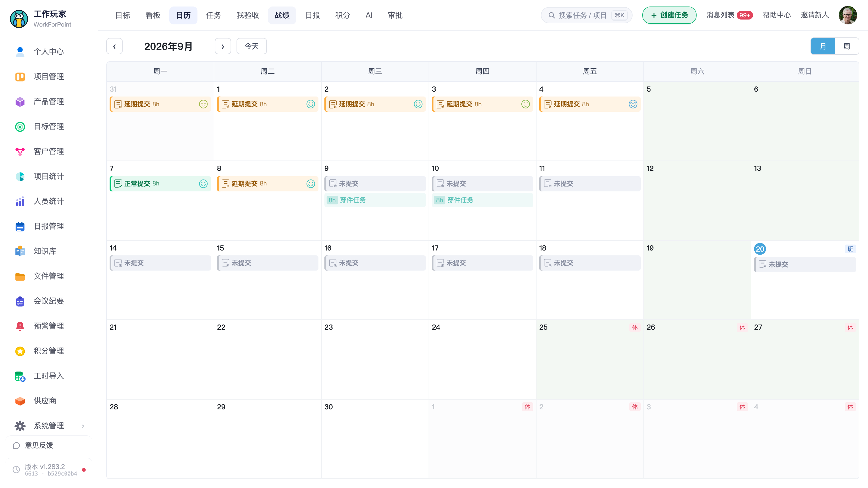Open 正常提交 8h entry on September 7
Viewport: 868px width, 488px height.
pyautogui.click(x=160, y=184)
